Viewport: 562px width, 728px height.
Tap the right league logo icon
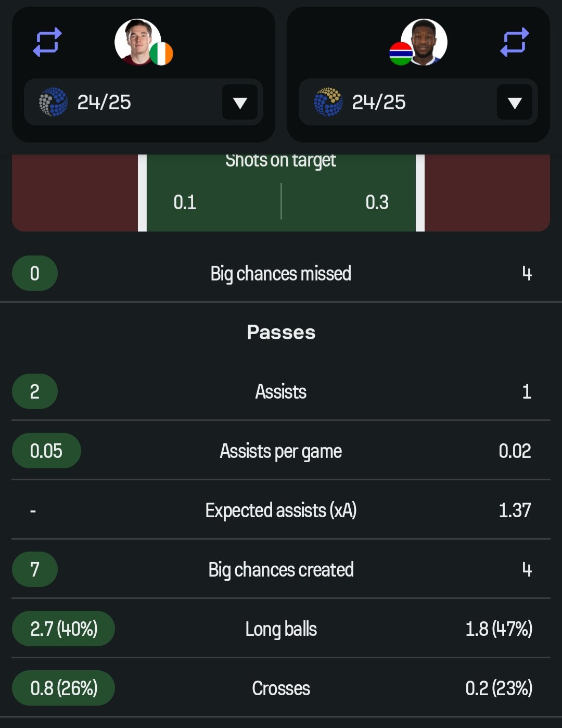click(x=328, y=102)
